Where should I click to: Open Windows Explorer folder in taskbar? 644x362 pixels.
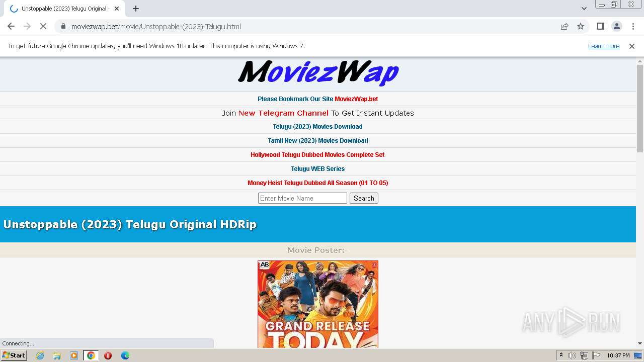(57, 355)
